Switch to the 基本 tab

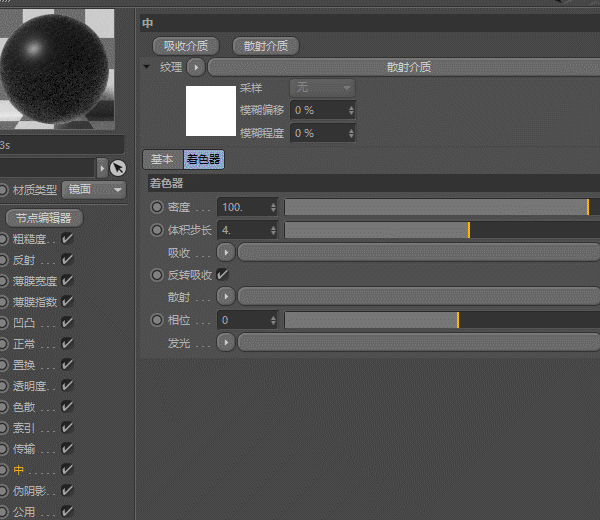163,159
